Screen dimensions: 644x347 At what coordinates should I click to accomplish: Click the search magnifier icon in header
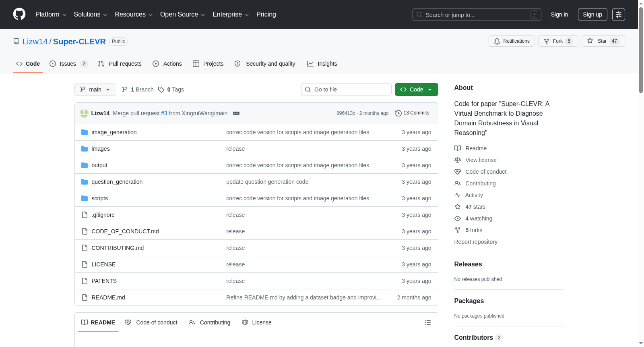pyautogui.click(x=419, y=15)
